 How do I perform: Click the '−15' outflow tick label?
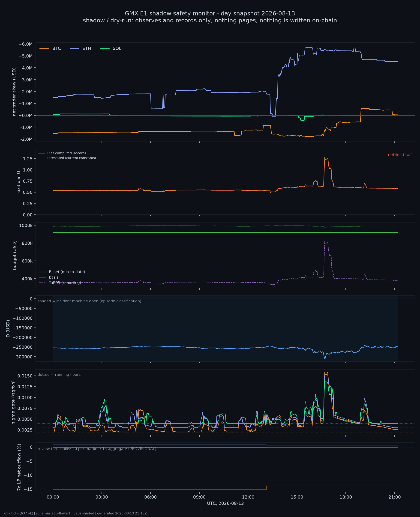point(28,489)
